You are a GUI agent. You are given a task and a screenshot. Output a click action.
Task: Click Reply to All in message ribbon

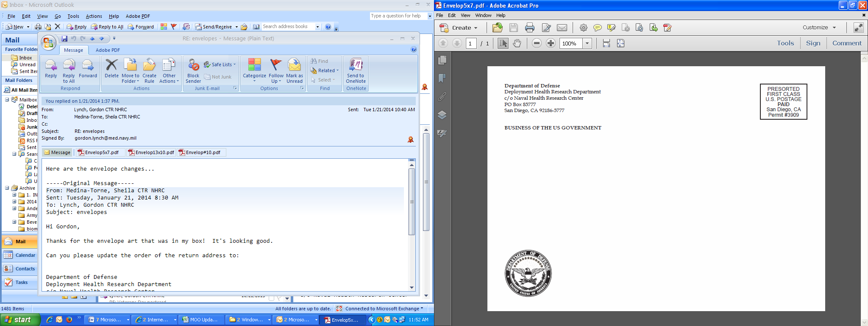pyautogui.click(x=69, y=71)
